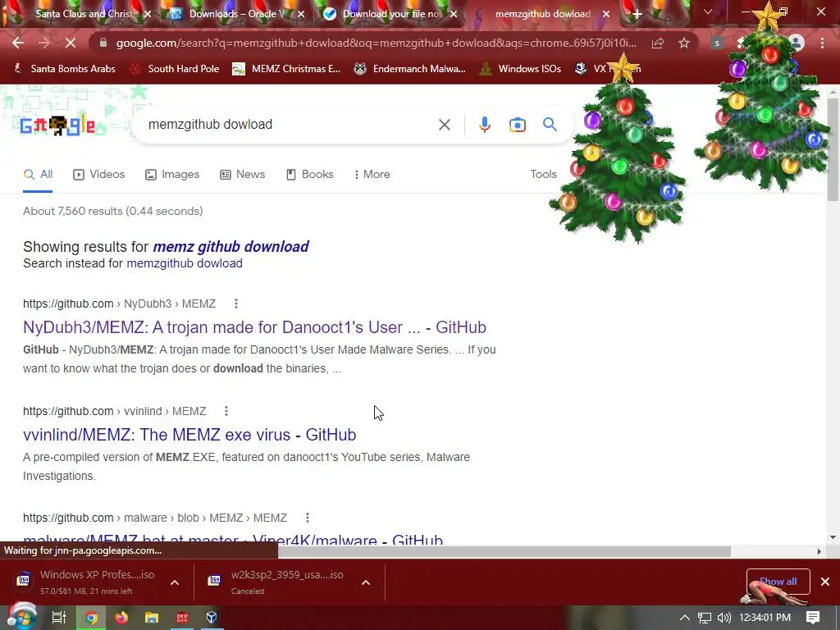Viewport: 840px width, 630px height.
Task: Open the network status tray icon
Action: click(705, 618)
